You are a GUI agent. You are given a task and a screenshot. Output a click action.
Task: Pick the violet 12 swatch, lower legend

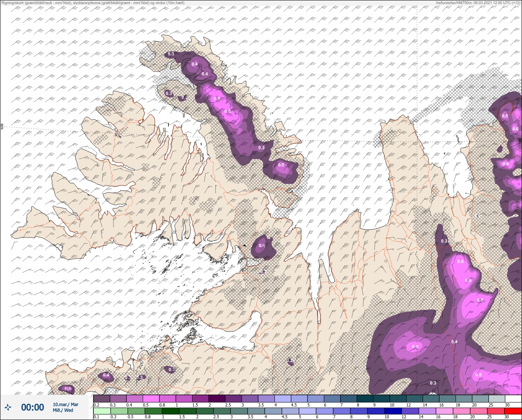410,411
